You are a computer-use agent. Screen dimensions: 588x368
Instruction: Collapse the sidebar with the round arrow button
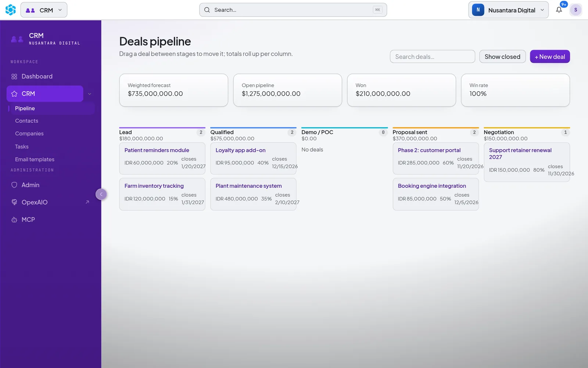tap(101, 194)
